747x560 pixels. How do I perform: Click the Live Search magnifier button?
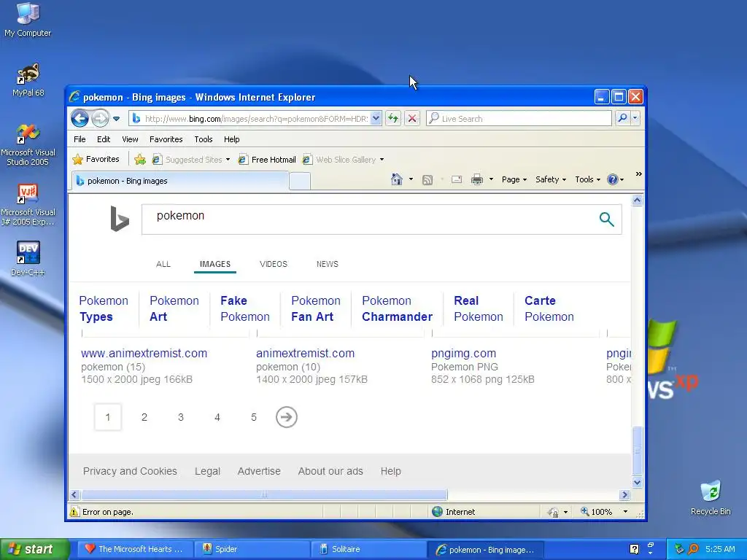(x=622, y=118)
